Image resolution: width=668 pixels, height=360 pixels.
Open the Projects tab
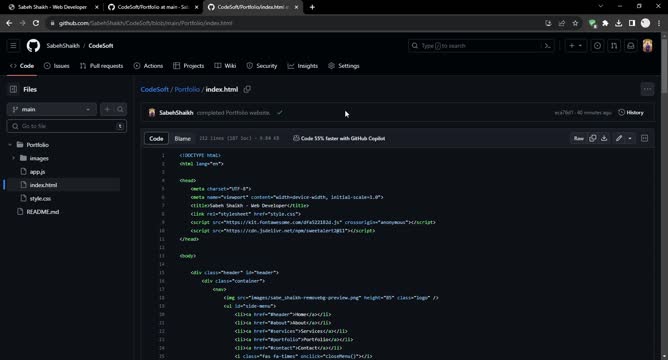click(189, 66)
